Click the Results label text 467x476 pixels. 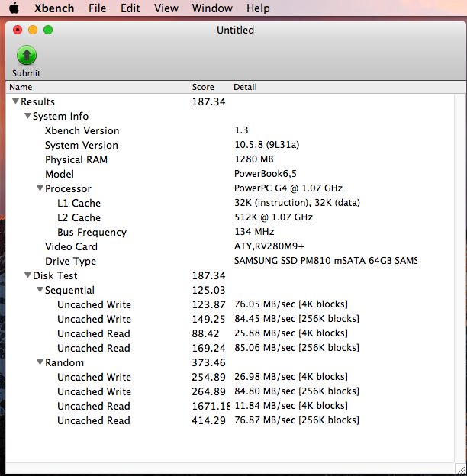[37, 101]
